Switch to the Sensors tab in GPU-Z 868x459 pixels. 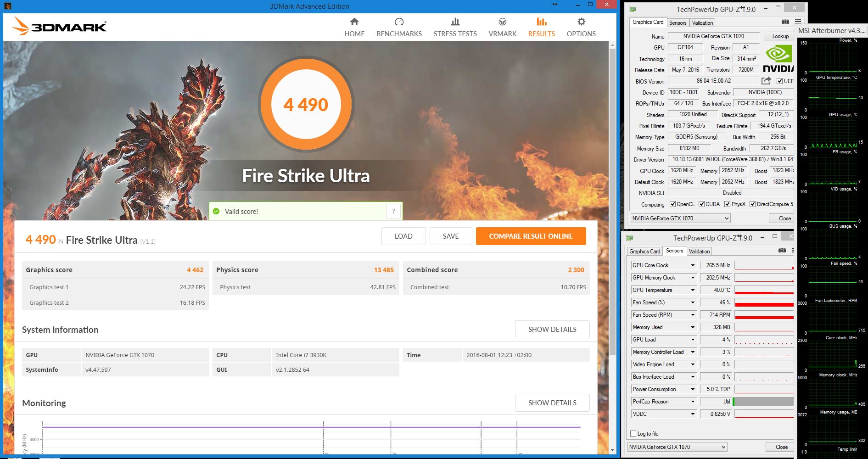click(x=678, y=22)
